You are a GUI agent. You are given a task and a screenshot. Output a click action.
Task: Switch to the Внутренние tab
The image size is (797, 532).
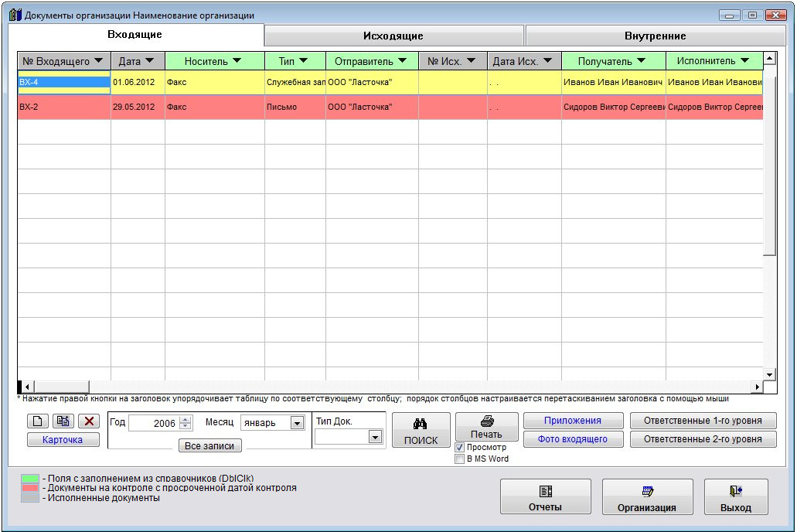(656, 36)
